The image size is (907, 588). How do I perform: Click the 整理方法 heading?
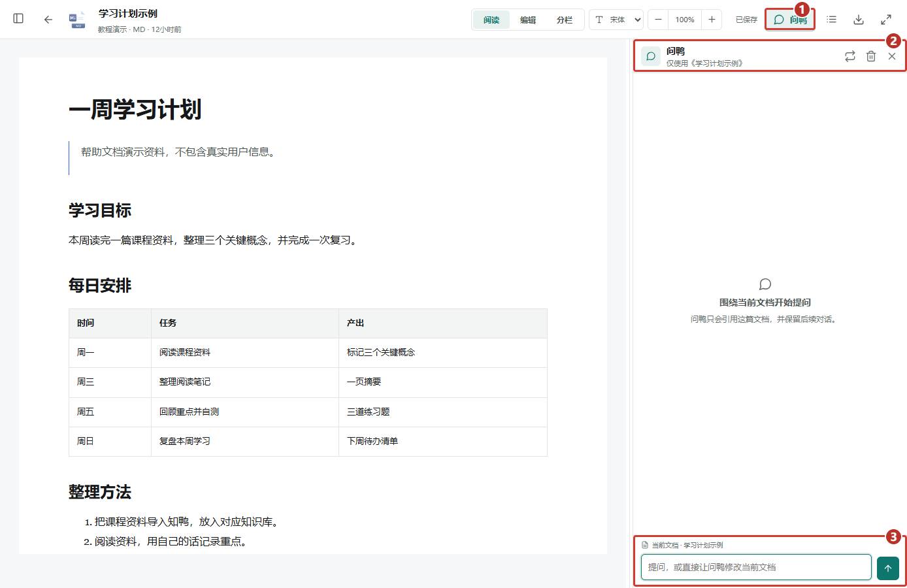point(100,492)
